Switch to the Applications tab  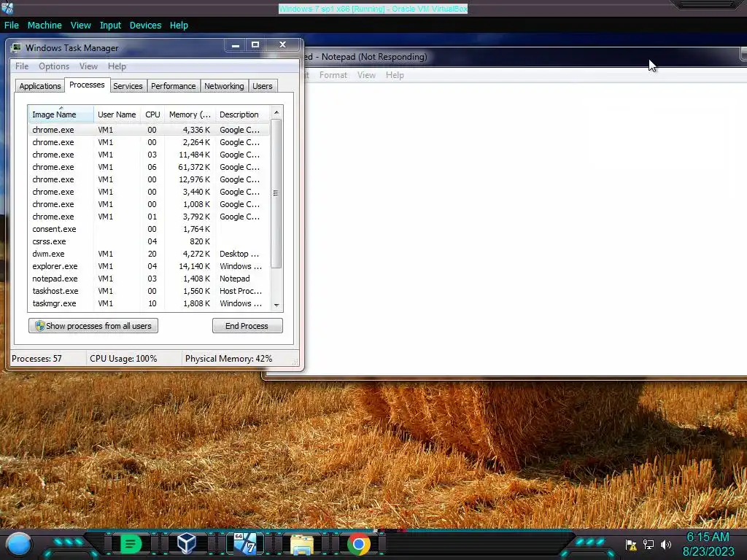(40, 86)
